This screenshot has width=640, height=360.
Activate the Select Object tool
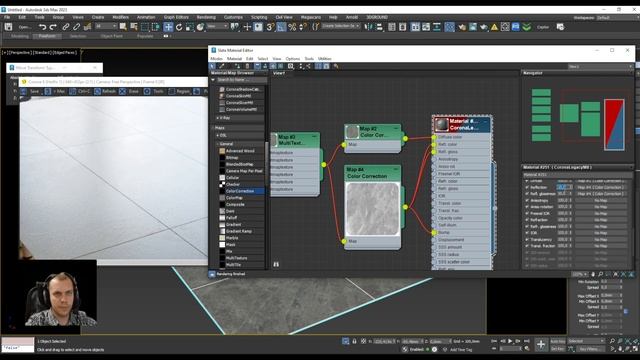(123, 27)
